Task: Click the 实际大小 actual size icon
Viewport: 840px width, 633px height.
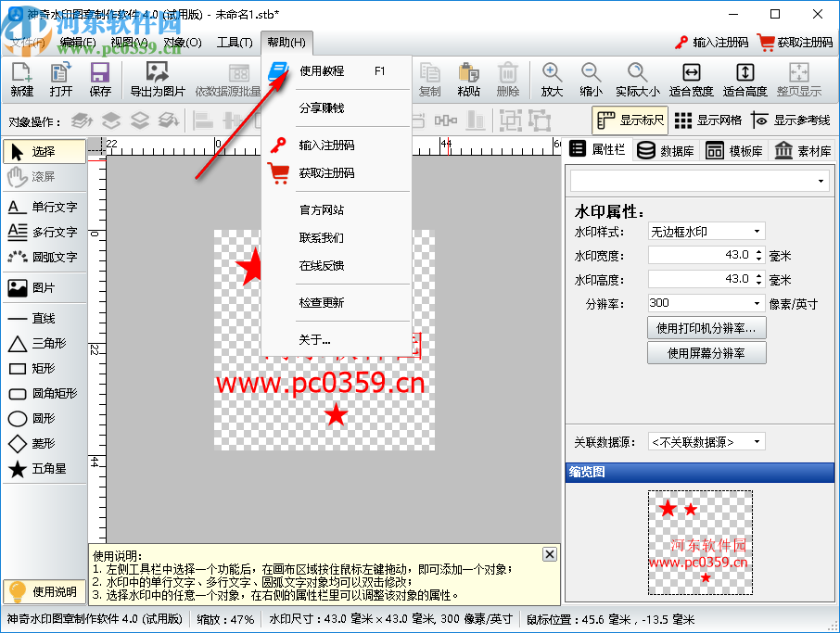Action: (x=637, y=79)
